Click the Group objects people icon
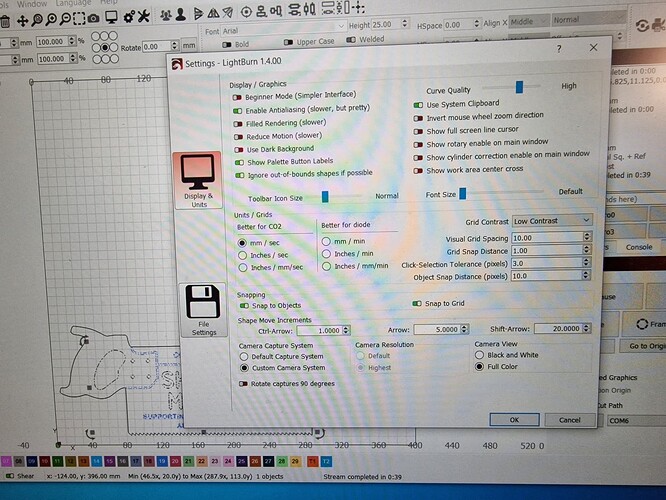 pos(166,16)
